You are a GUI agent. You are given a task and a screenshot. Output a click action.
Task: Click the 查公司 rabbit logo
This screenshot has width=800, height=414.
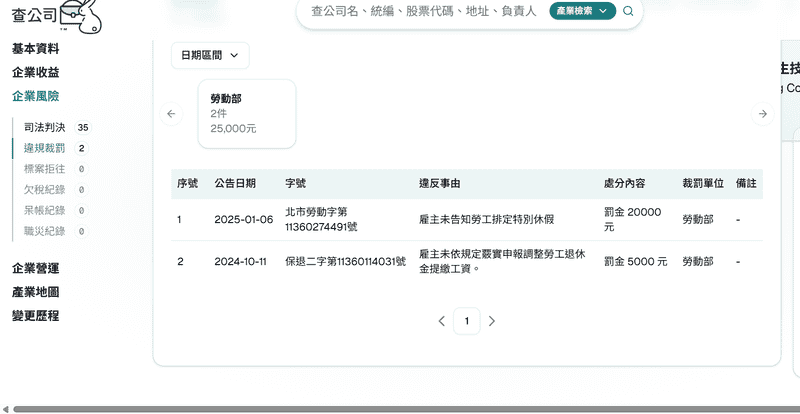(x=57, y=15)
